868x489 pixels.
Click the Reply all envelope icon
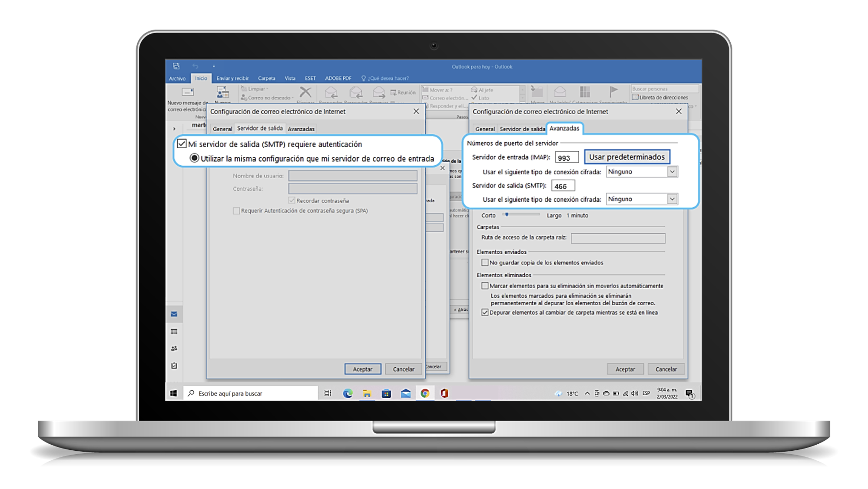[x=356, y=92]
